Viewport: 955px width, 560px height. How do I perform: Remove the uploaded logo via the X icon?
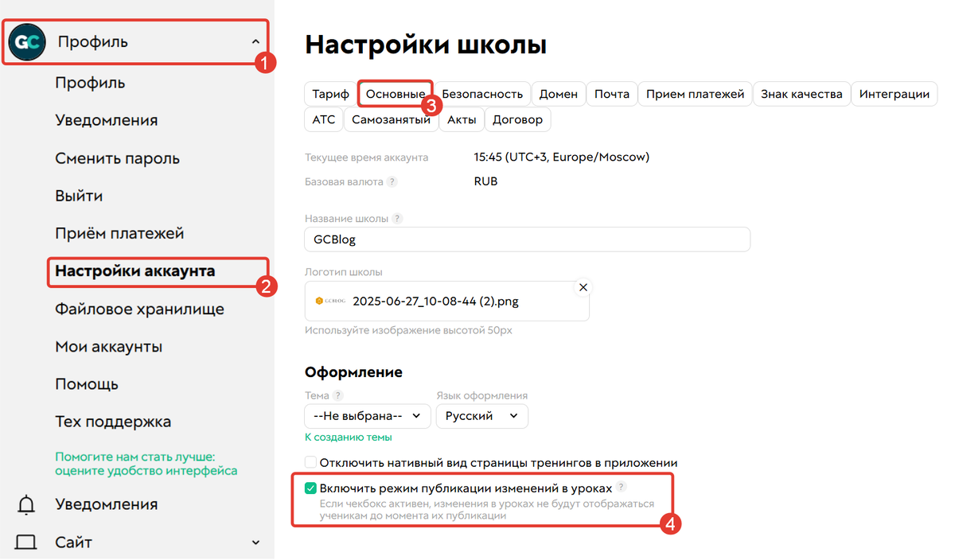(583, 287)
